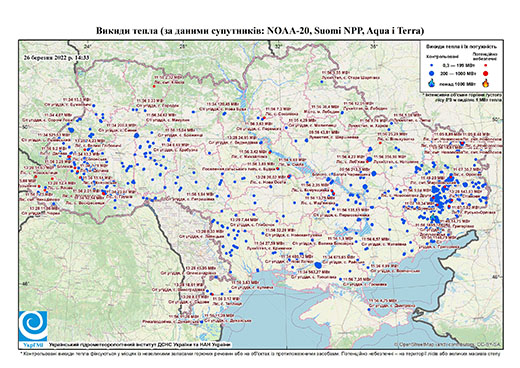Click the УкрГМІ spiral logo
This screenshot has height=368, width=520.
[33, 327]
